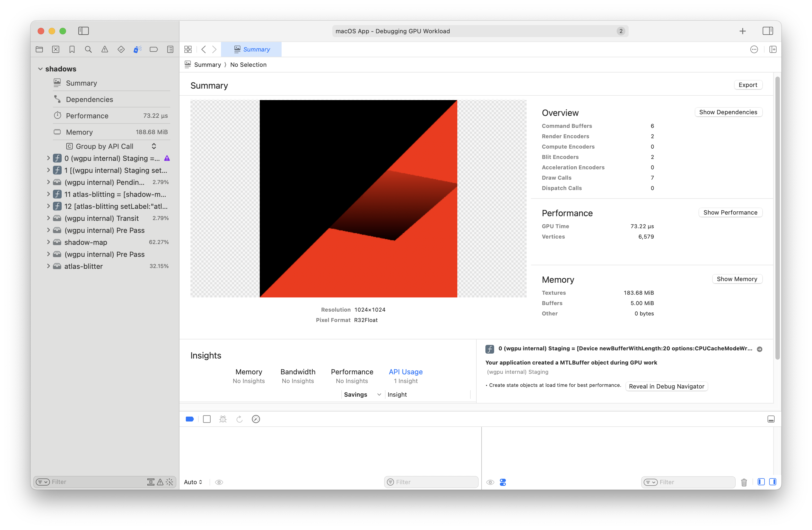Toggle show only issues filter
The height and width of the screenshot is (530, 812).
pyautogui.click(x=160, y=481)
